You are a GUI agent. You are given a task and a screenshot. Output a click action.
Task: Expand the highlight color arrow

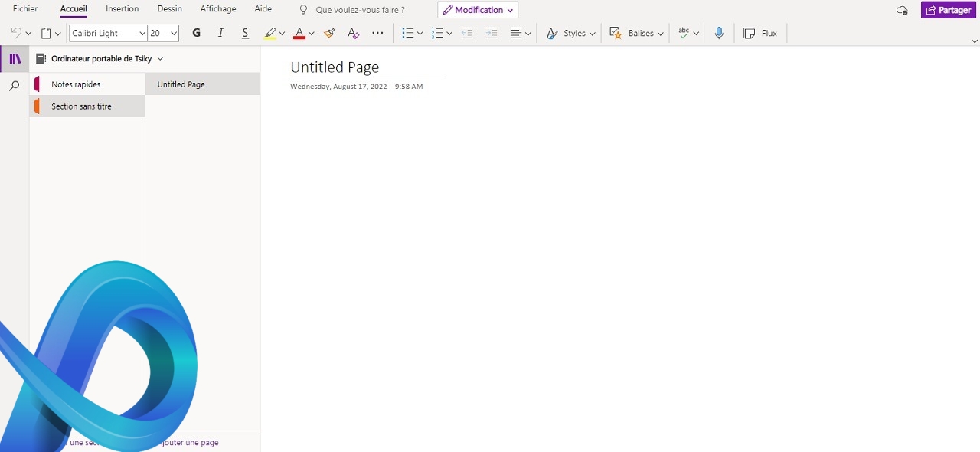(x=282, y=34)
